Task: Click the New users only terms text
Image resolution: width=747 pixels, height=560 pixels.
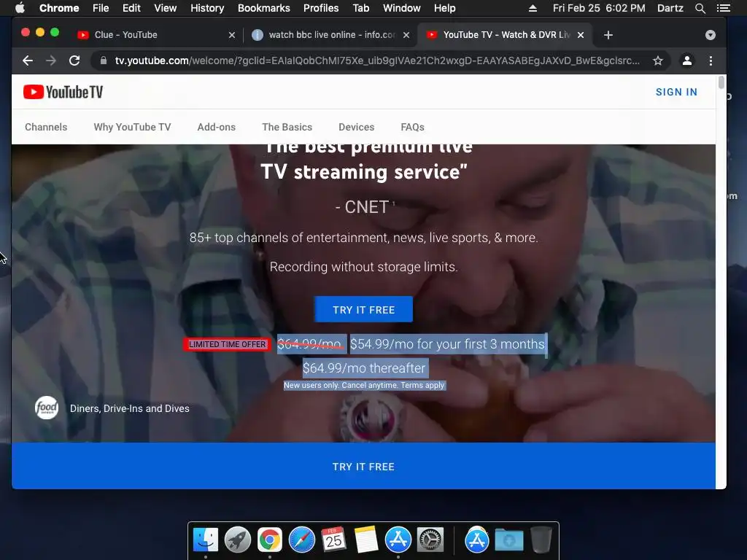Action: tap(365, 385)
